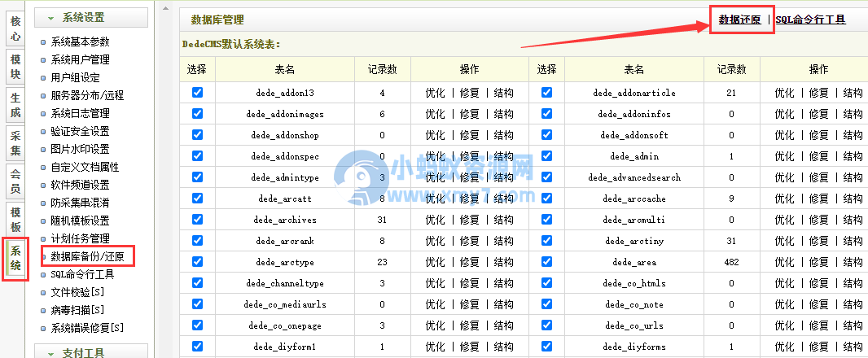Image resolution: width=868 pixels, height=358 pixels.
Task: Uncheck the dede_addonimages checkbox
Action: coord(197,113)
